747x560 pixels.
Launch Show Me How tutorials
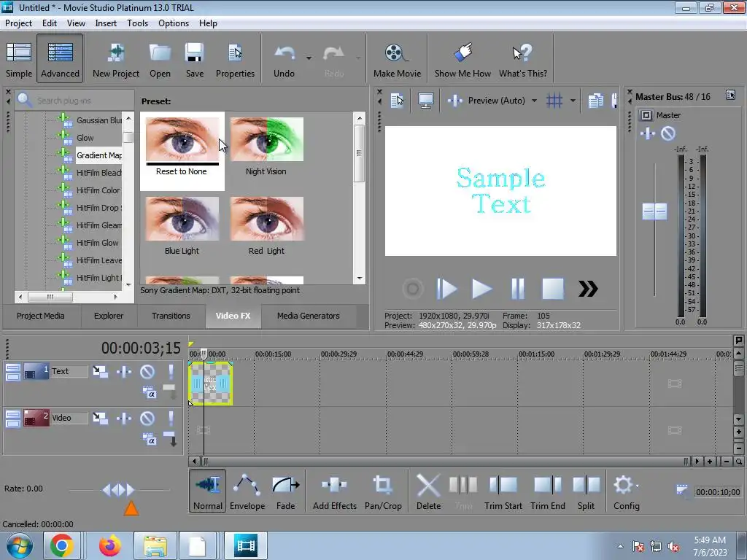click(462, 60)
